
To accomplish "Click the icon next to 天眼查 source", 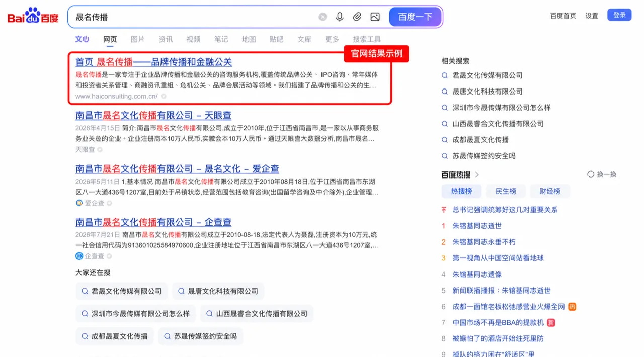I will point(100,149).
